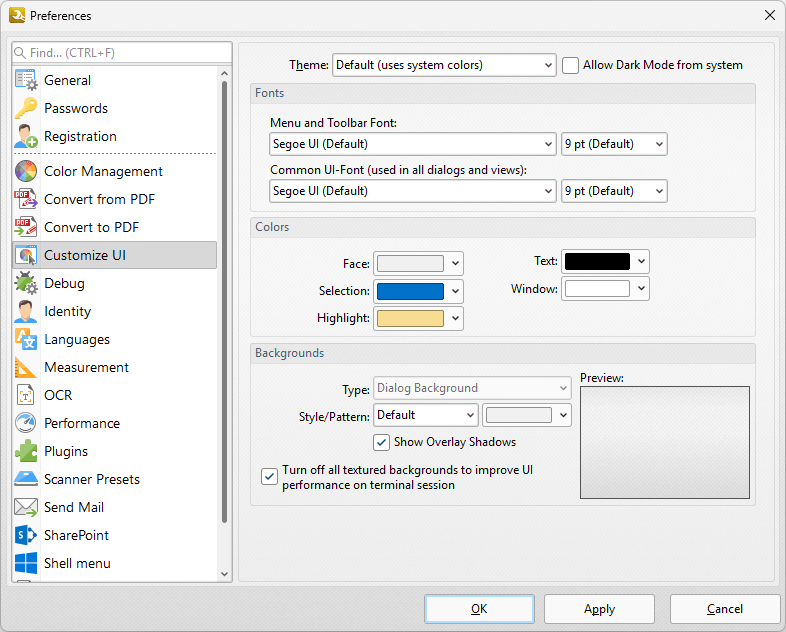Select the Send Mail category label

74,507
